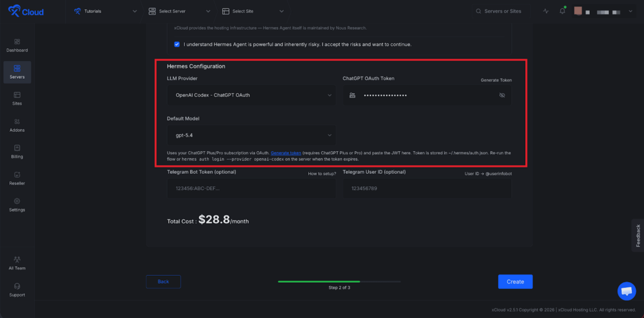Open the Select Site dropdown
644x318 pixels.
coord(253,11)
